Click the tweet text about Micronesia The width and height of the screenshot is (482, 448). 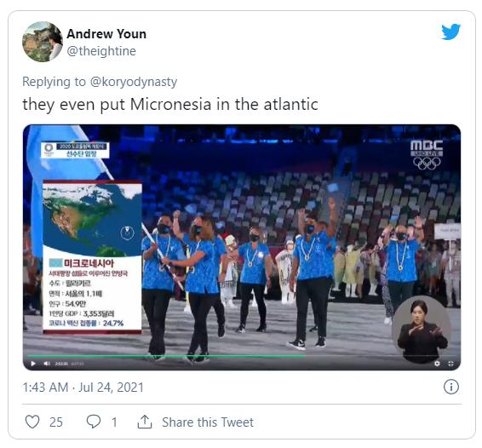tap(170, 104)
